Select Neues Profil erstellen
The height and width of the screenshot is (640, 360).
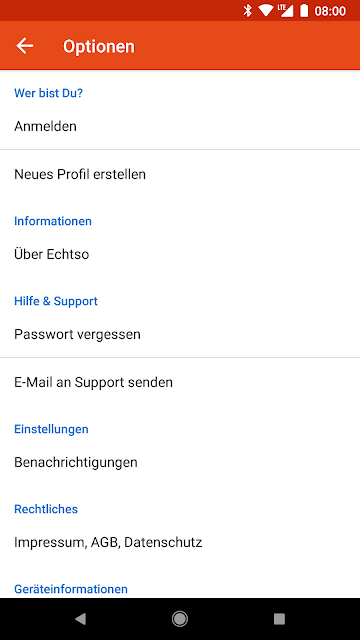180,174
